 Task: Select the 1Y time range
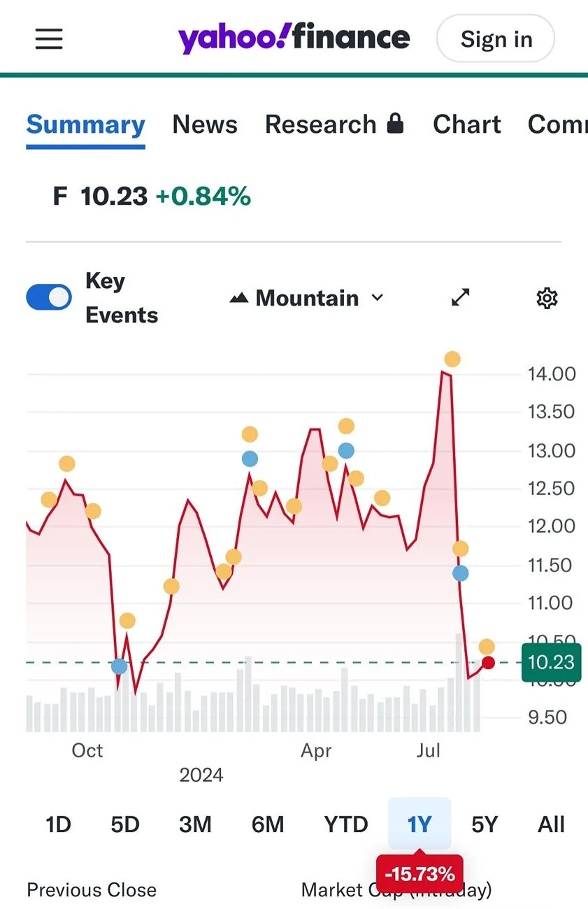point(420,824)
